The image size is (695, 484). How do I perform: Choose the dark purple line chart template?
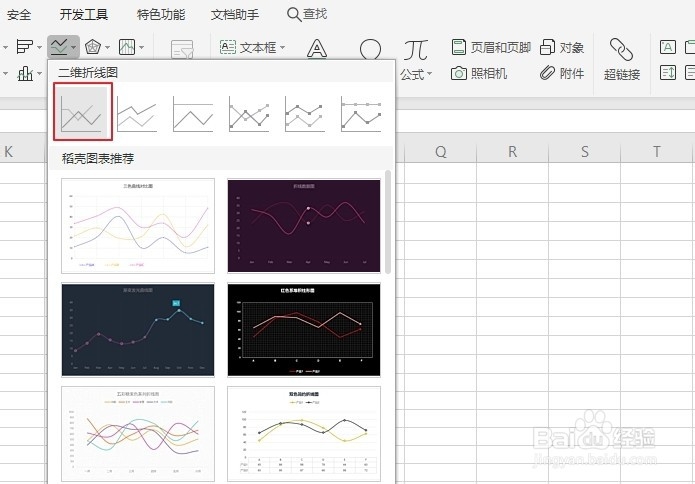pos(304,226)
